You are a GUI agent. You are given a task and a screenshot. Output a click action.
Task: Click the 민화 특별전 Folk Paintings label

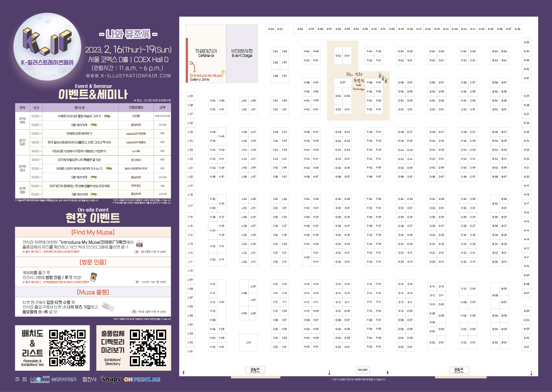point(359,81)
